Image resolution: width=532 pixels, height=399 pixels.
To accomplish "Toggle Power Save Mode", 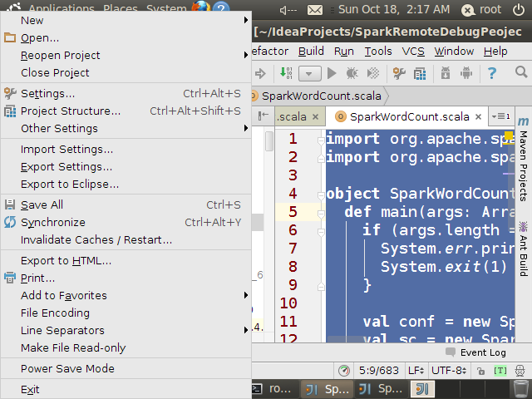I will [x=126, y=368].
